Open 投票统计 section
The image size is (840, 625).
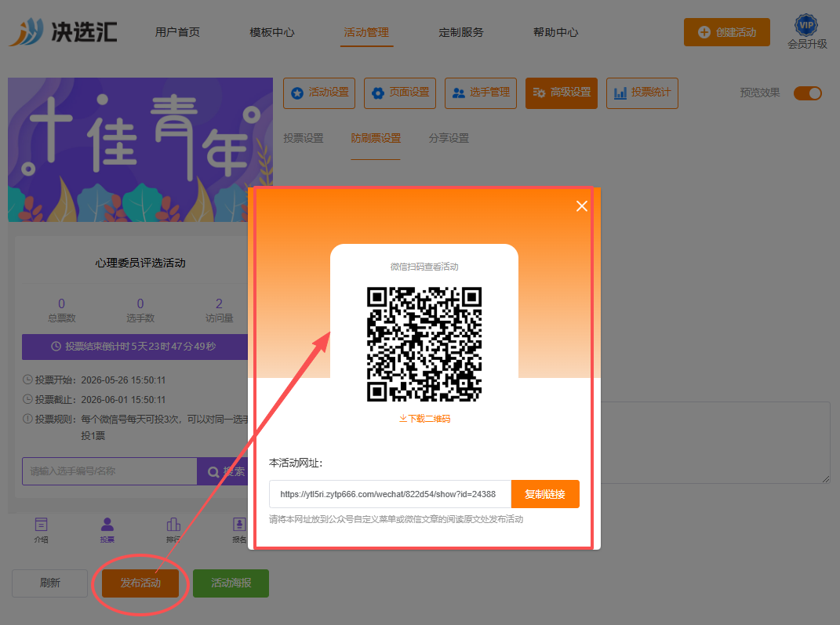pos(642,93)
